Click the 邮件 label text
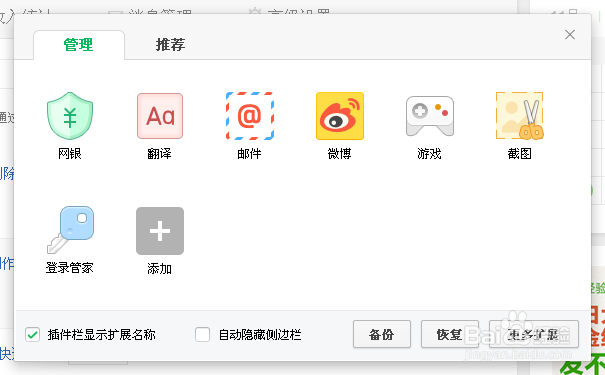Screen dimensions: 605x375 [x=249, y=154]
